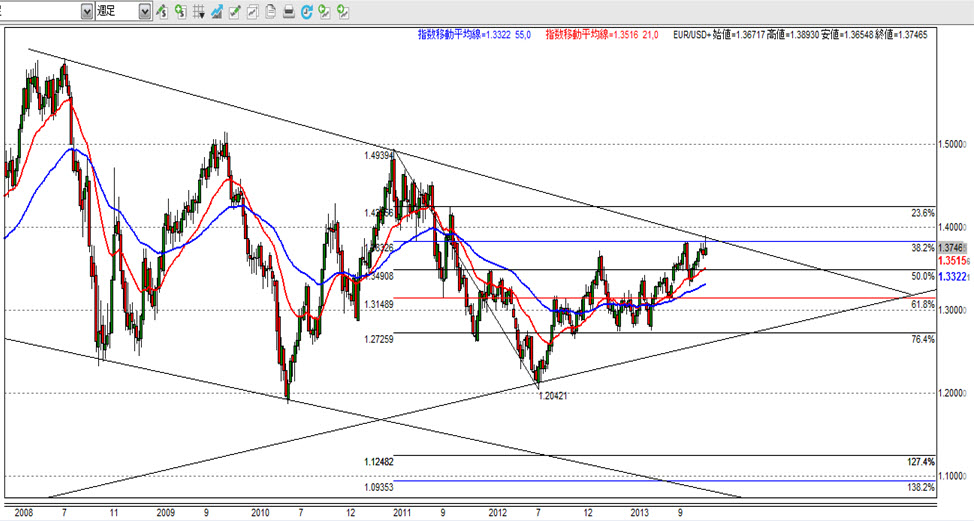974x521 pixels.
Task: Click the chart icon with right green arrow
Action: (343, 11)
